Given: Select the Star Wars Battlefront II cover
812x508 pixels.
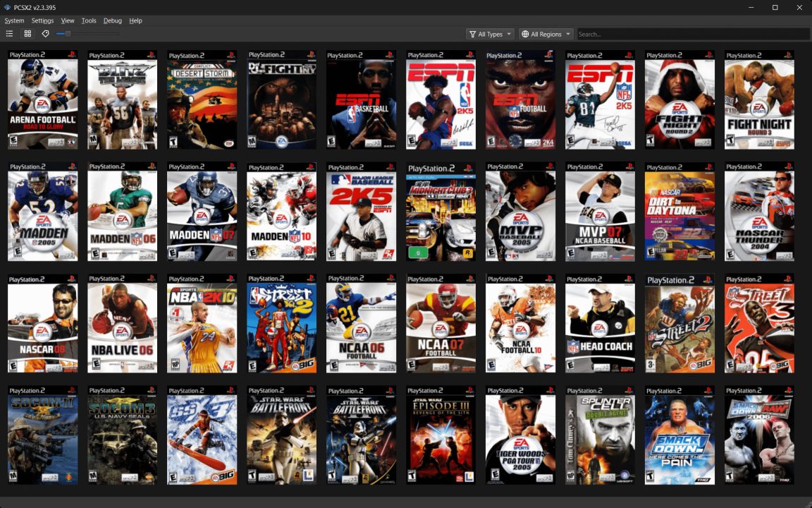Looking at the screenshot, I should coord(362,435).
